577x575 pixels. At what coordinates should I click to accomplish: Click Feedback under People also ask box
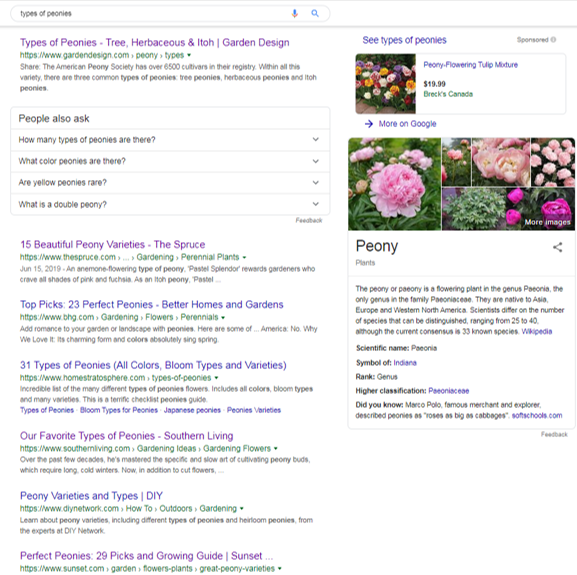(309, 220)
